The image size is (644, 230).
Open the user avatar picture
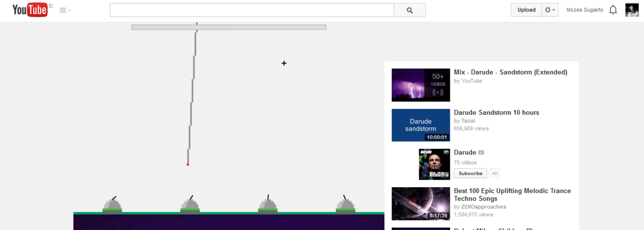tap(632, 10)
